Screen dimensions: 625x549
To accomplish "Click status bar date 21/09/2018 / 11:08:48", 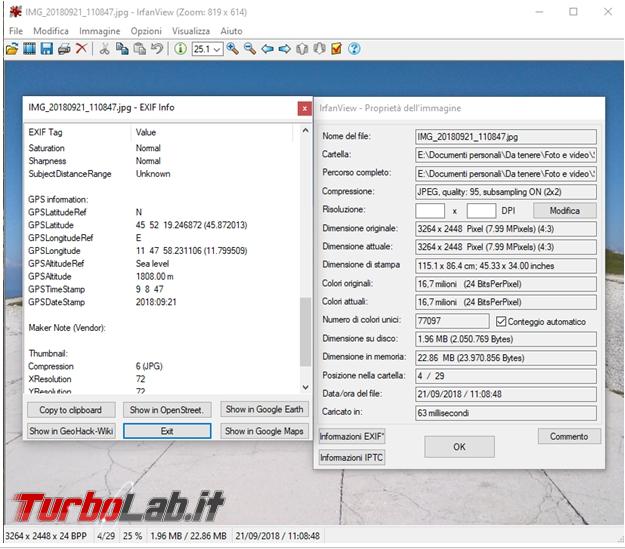I will click(277, 536).
